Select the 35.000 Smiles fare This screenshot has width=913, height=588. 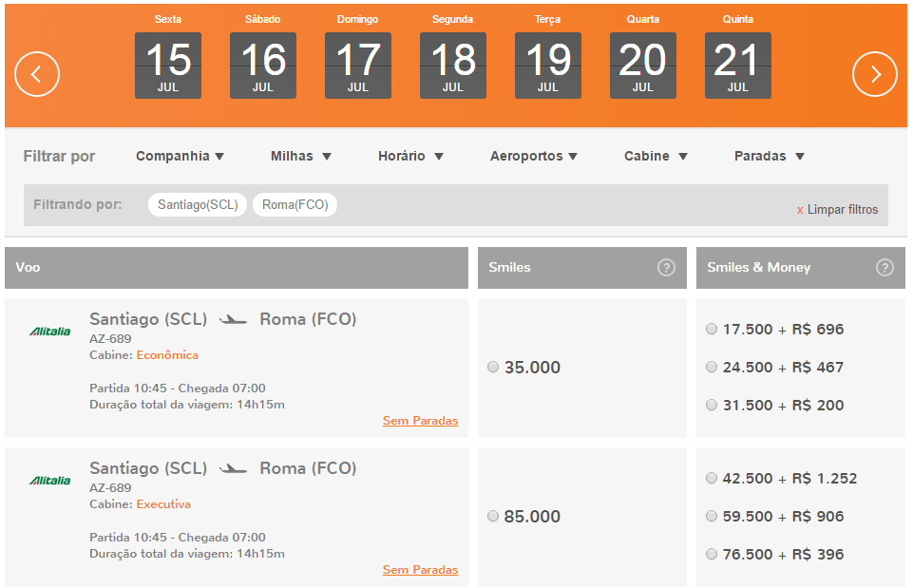tap(493, 367)
